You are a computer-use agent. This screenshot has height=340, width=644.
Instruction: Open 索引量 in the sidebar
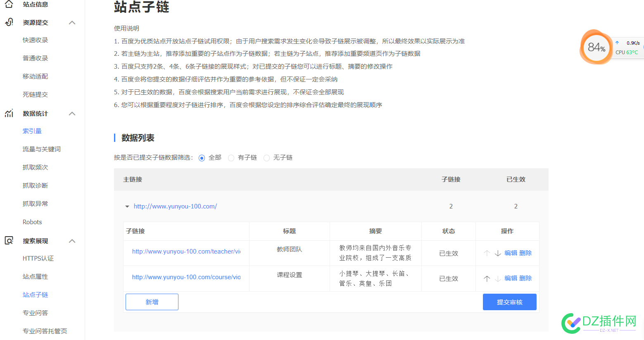(x=32, y=131)
